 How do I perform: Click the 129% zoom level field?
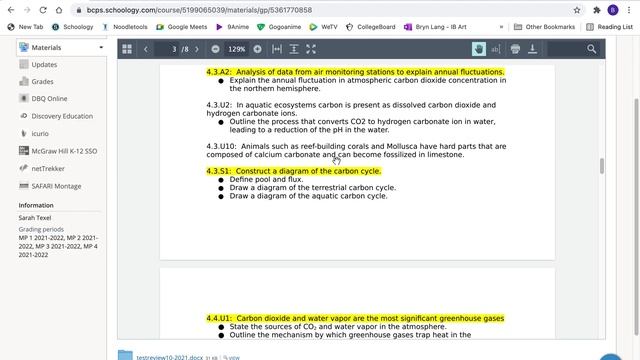click(x=237, y=49)
